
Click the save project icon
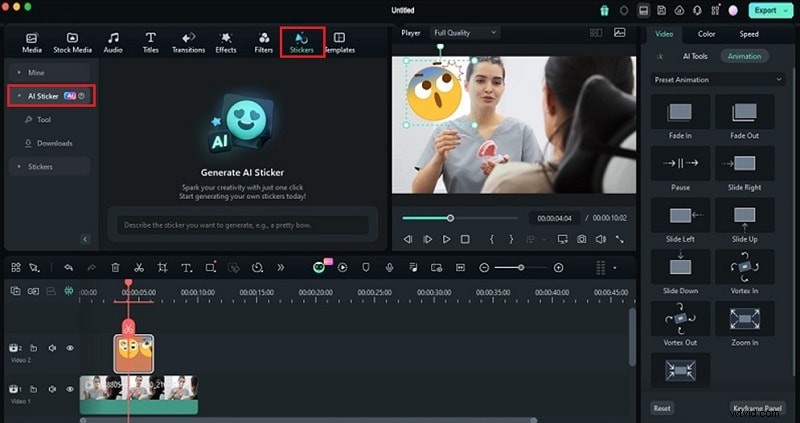[x=661, y=10]
